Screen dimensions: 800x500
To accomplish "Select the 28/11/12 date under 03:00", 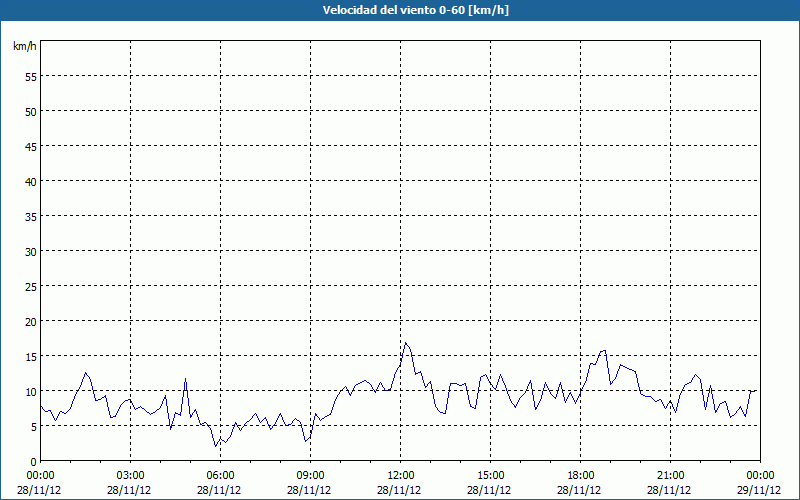I will pos(129,490).
